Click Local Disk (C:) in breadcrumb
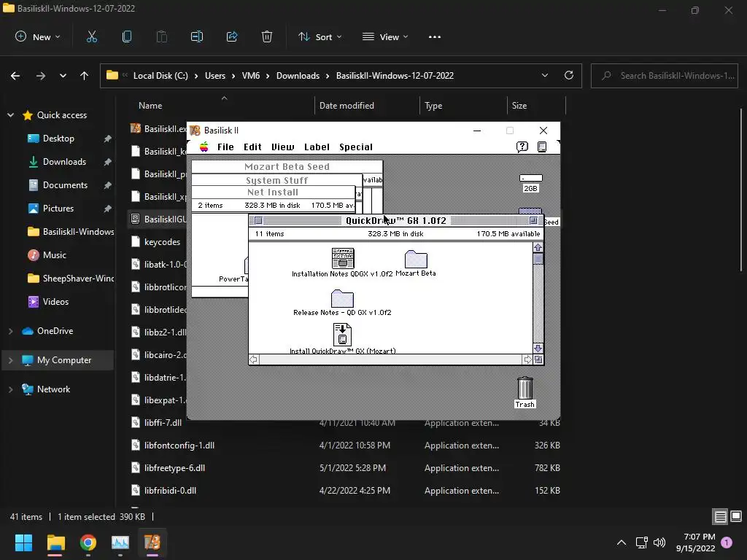 (x=160, y=76)
